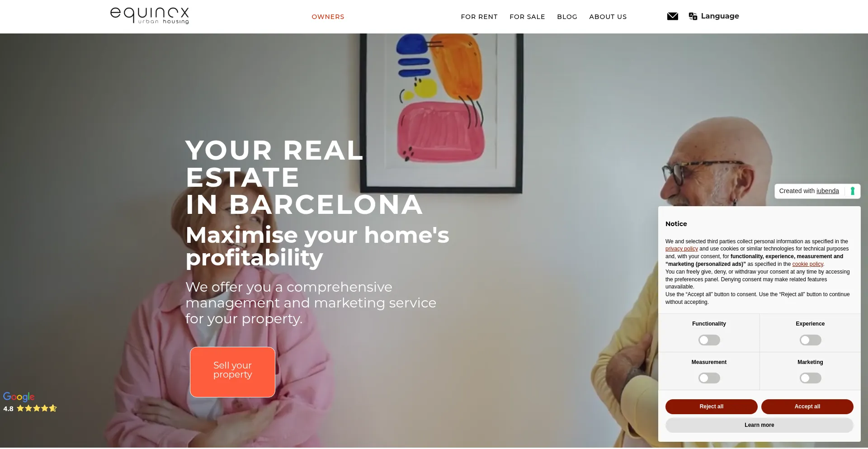Click the Reject all button
This screenshot has height=449, width=868.
click(x=711, y=406)
